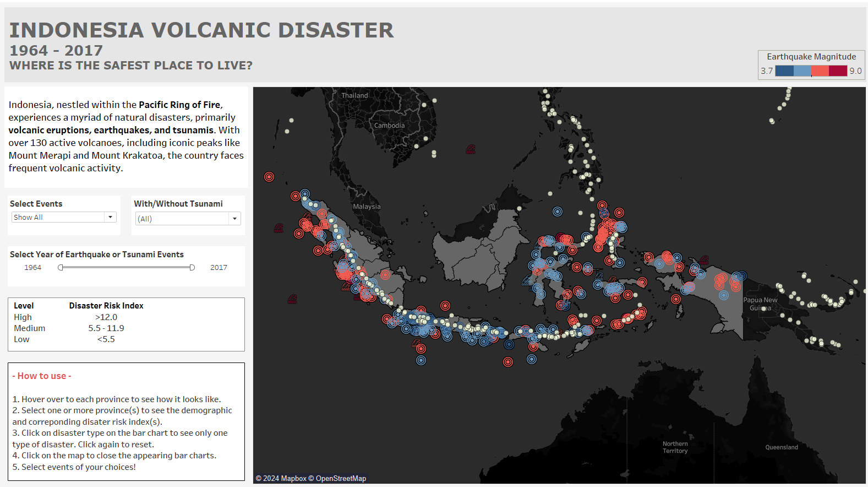Screen dimensions: 868x487
Task: Click the 'Cambodia' map label
Action: click(389, 126)
